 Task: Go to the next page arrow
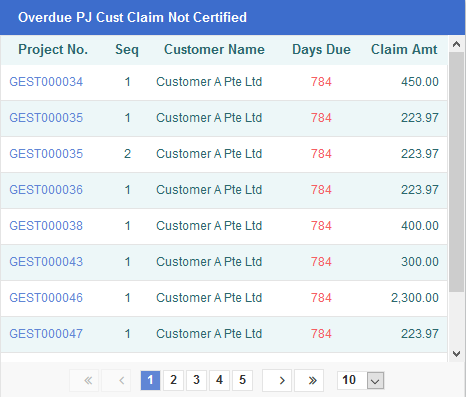pyautogui.click(x=277, y=380)
